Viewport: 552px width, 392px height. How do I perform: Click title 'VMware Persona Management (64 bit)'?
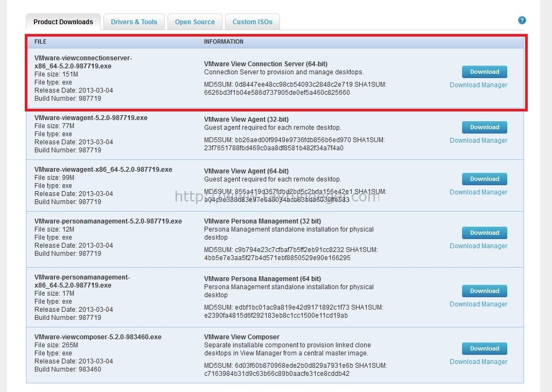(x=263, y=279)
